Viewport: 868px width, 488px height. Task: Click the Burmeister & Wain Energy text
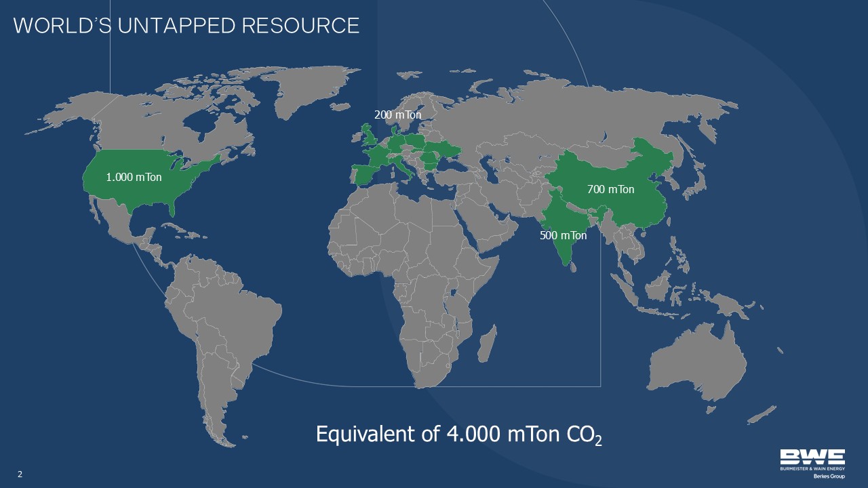pyautogui.click(x=812, y=468)
